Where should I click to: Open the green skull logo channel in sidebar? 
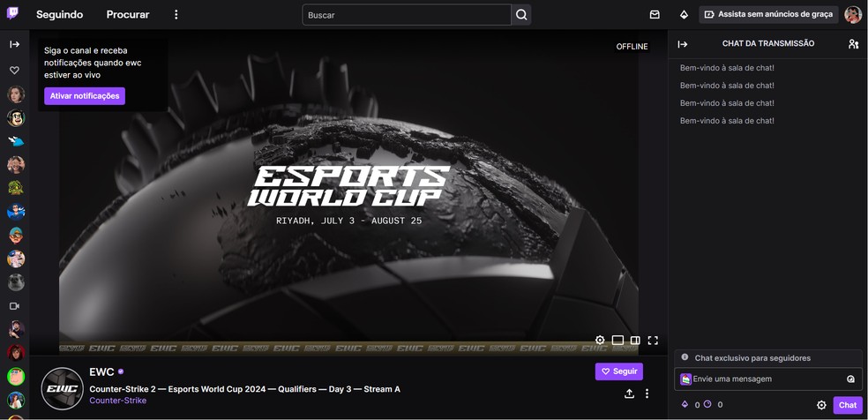pos(16,188)
